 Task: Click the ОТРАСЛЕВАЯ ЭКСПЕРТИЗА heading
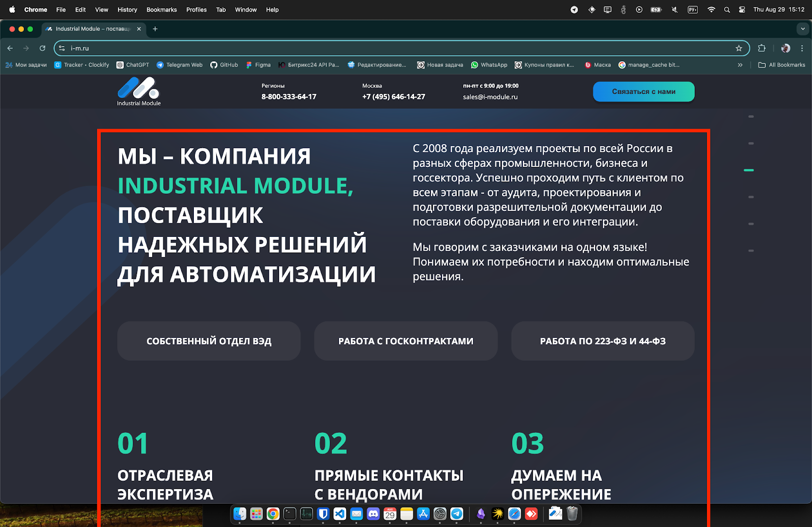[165, 485]
